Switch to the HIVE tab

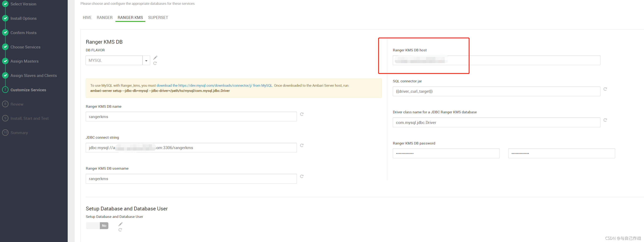[x=87, y=17]
